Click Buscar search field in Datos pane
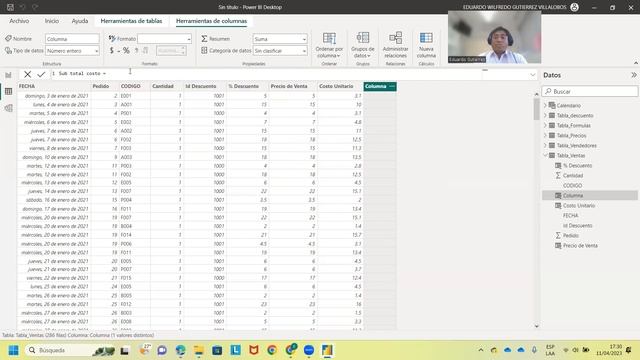This screenshot has height=360, width=640. 589,91
